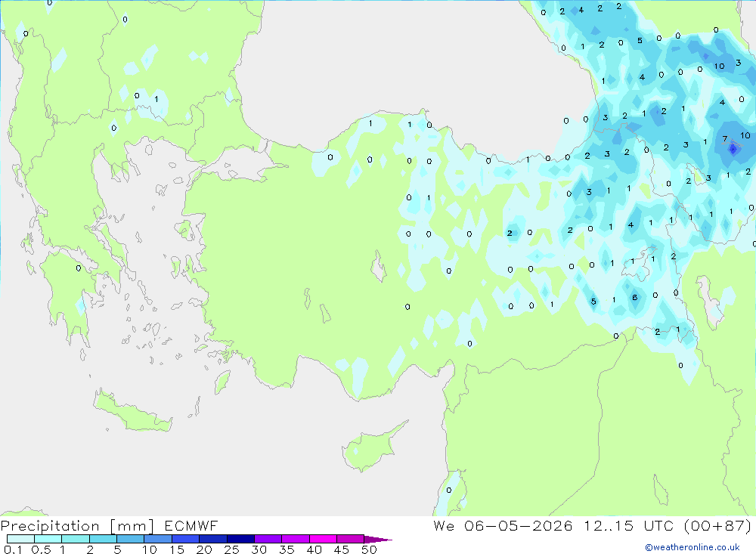
Task: Pick the 30–35 mm purple legend swatch
Action: (x=268, y=539)
